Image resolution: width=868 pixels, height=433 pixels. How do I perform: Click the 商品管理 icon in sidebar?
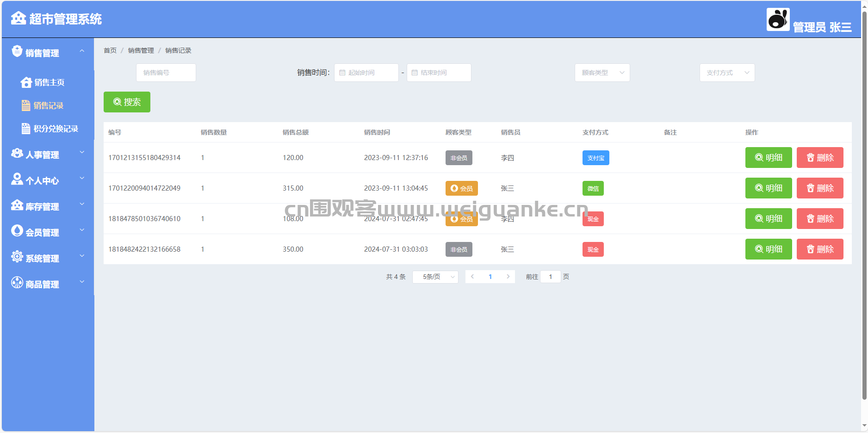17,283
